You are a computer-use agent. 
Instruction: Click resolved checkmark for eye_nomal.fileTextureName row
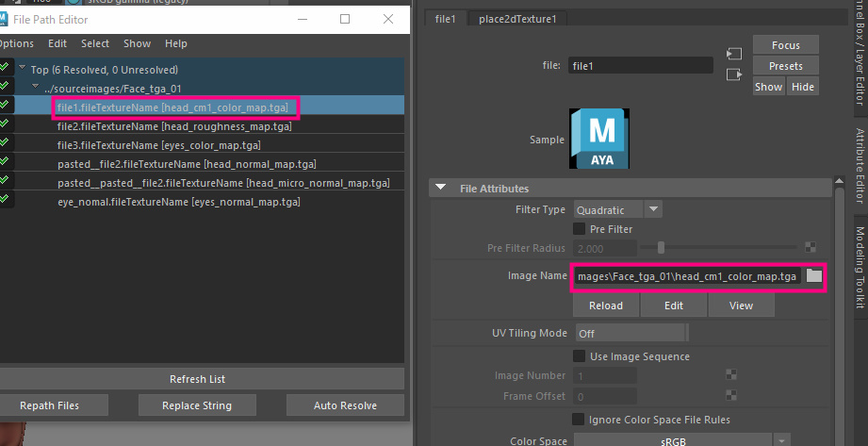(5, 198)
